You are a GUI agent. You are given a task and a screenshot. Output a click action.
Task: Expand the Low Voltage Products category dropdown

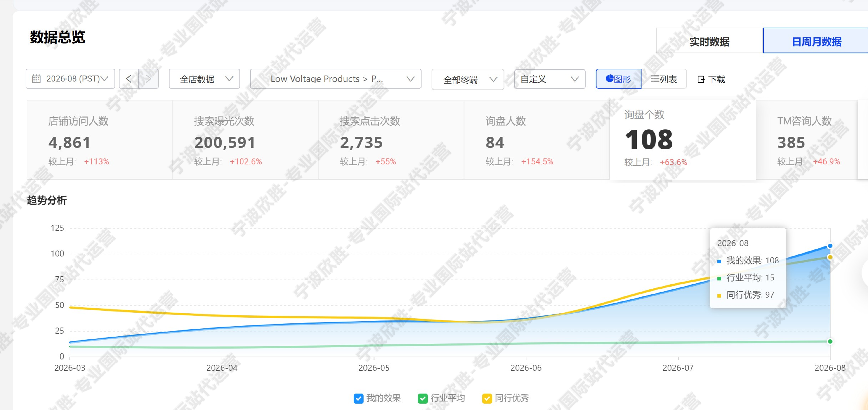coord(336,79)
